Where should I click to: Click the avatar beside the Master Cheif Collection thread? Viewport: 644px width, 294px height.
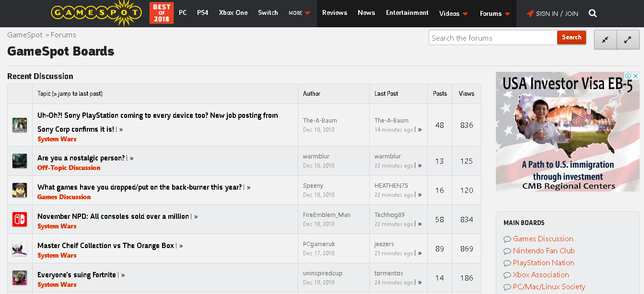[x=20, y=249]
